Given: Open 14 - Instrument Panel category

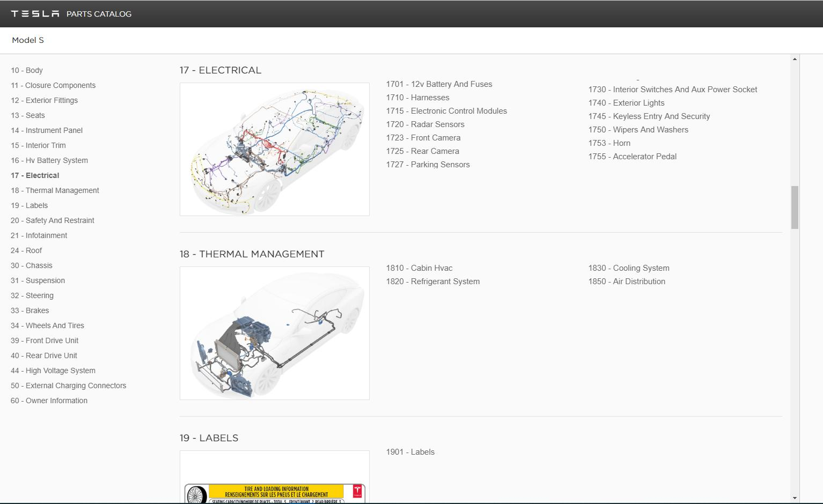Looking at the screenshot, I should (x=47, y=130).
